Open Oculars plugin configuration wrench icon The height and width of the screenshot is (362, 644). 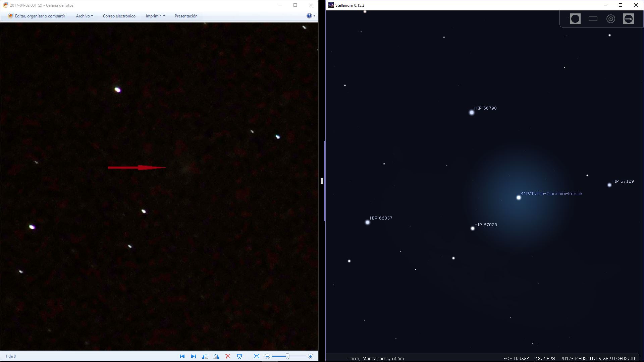(628, 19)
